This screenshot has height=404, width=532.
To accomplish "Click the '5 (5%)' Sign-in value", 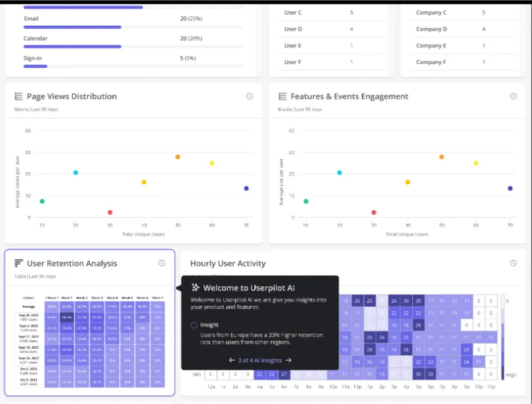I will coord(188,58).
